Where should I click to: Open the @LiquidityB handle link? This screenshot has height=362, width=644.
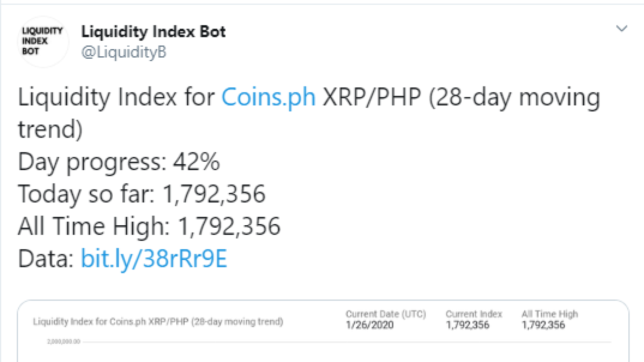point(124,52)
